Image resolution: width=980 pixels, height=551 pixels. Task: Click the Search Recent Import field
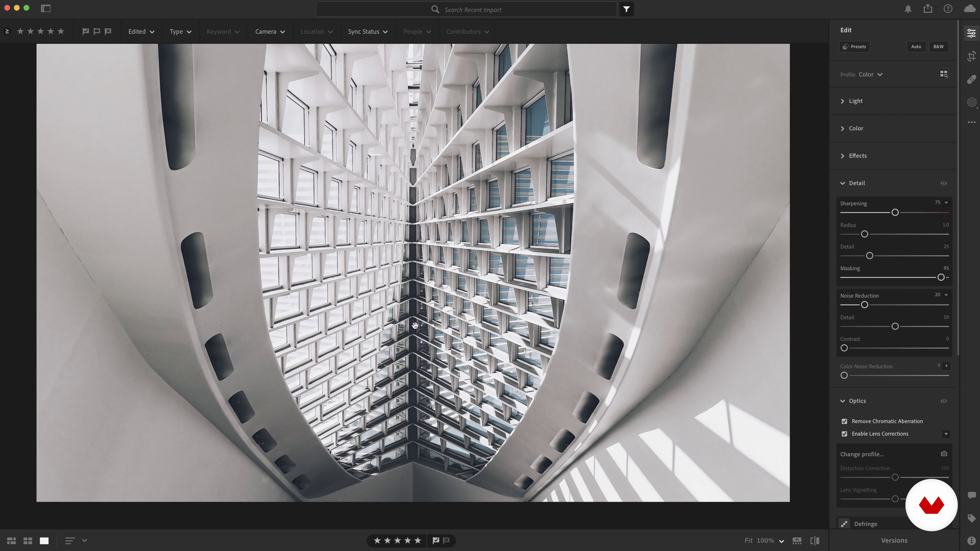tap(466, 9)
